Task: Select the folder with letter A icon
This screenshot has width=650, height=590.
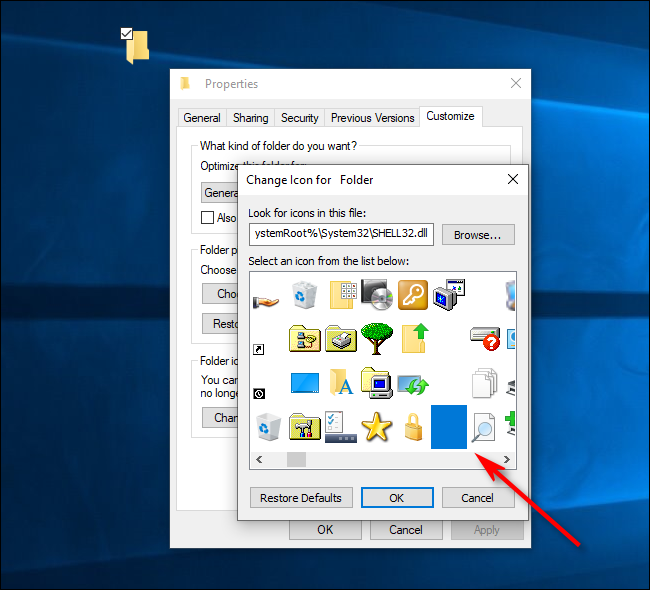Action: [x=340, y=383]
